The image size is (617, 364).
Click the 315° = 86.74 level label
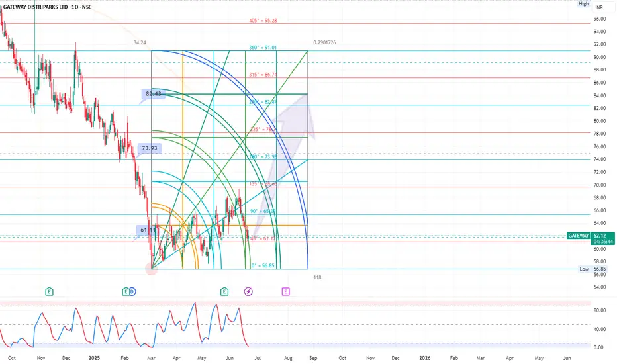coord(262,75)
